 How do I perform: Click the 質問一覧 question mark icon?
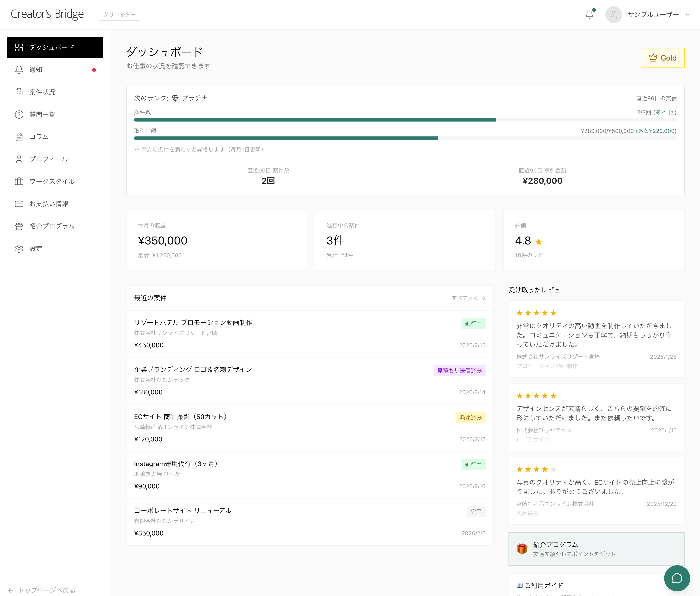pyautogui.click(x=19, y=115)
